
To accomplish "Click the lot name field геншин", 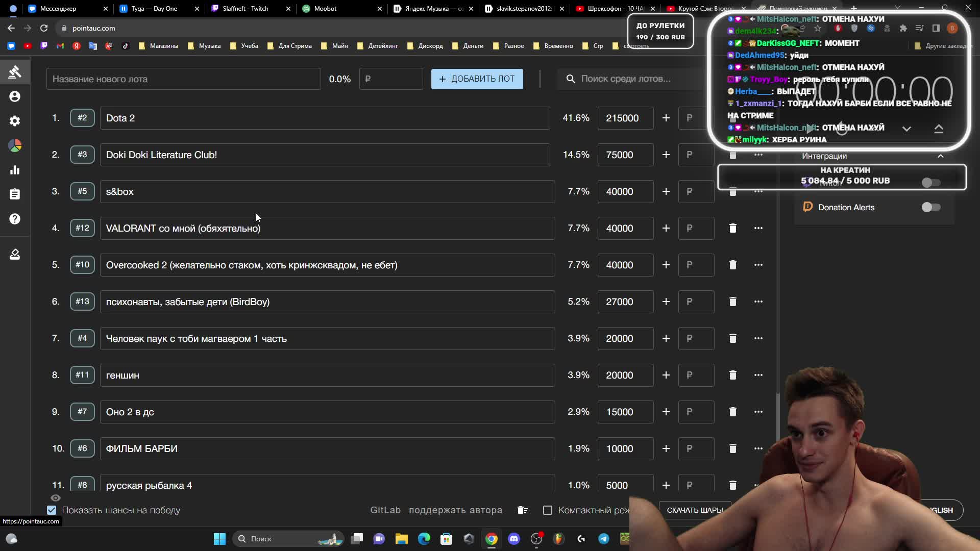I will click(327, 375).
